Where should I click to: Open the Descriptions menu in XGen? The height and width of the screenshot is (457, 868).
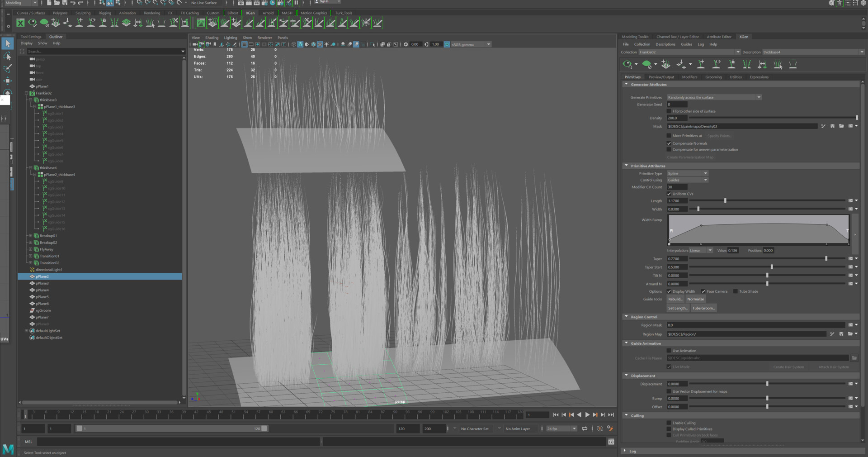(x=665, y=44)
